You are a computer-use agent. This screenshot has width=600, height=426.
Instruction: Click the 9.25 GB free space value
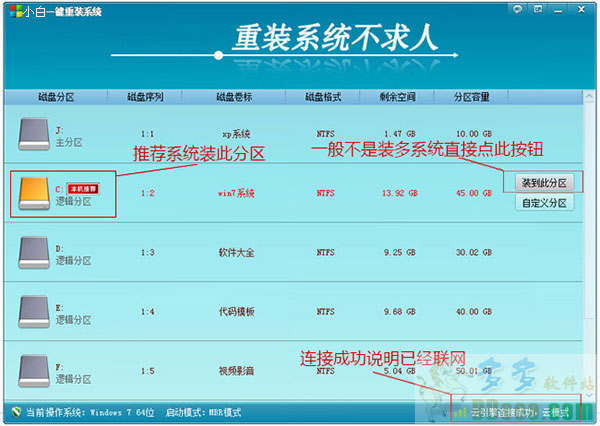(x=399, y=253)
